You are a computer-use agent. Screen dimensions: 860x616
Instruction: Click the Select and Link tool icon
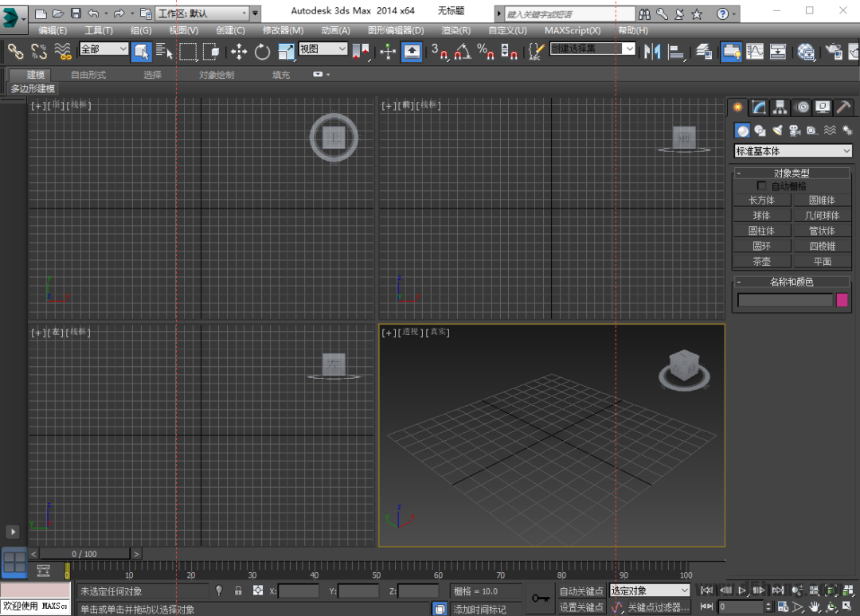click(x=15, y=52)
